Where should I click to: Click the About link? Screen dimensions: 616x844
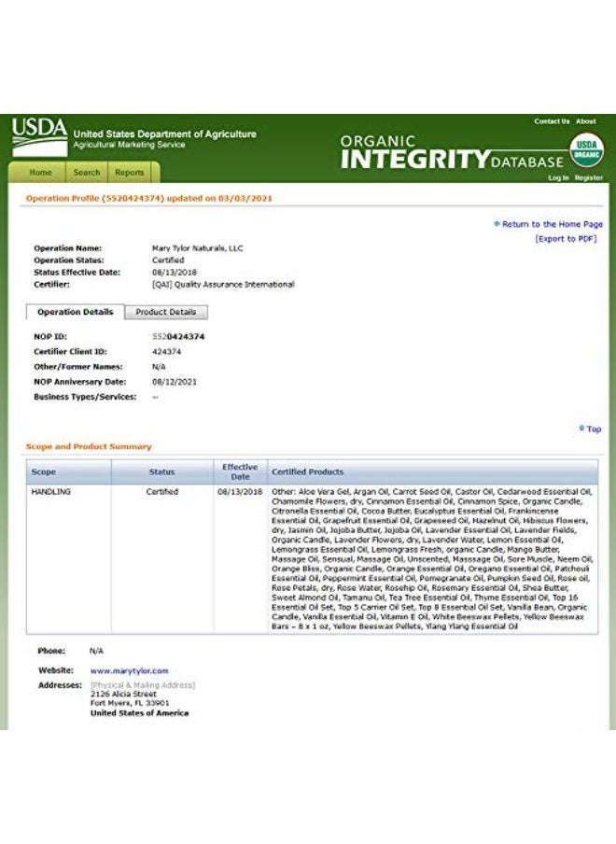click(586, 121)
